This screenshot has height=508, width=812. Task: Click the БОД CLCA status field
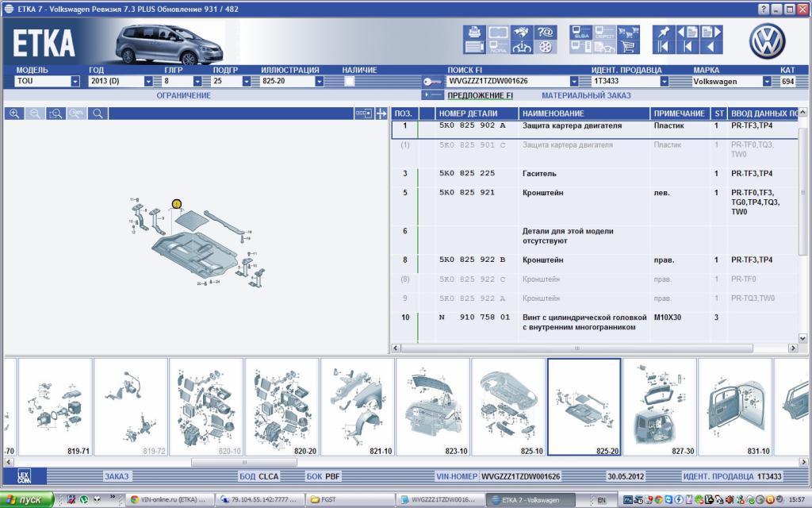coord(259,476)
